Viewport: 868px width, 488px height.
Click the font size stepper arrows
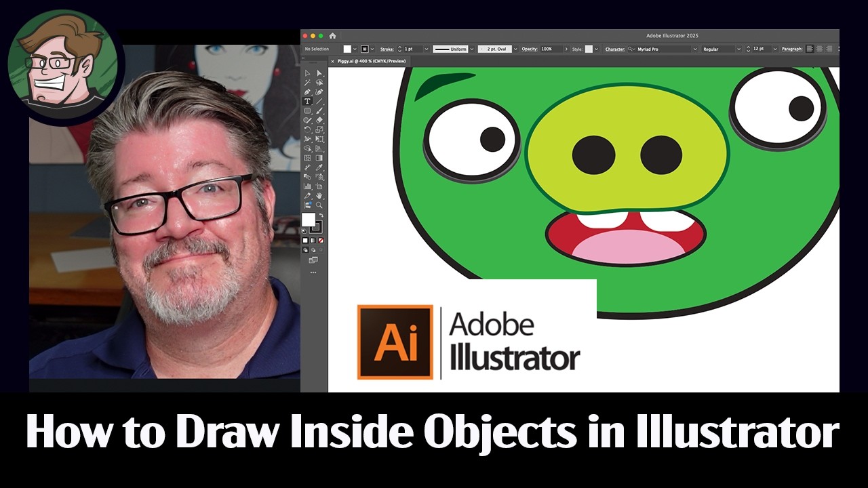[748, 49]
